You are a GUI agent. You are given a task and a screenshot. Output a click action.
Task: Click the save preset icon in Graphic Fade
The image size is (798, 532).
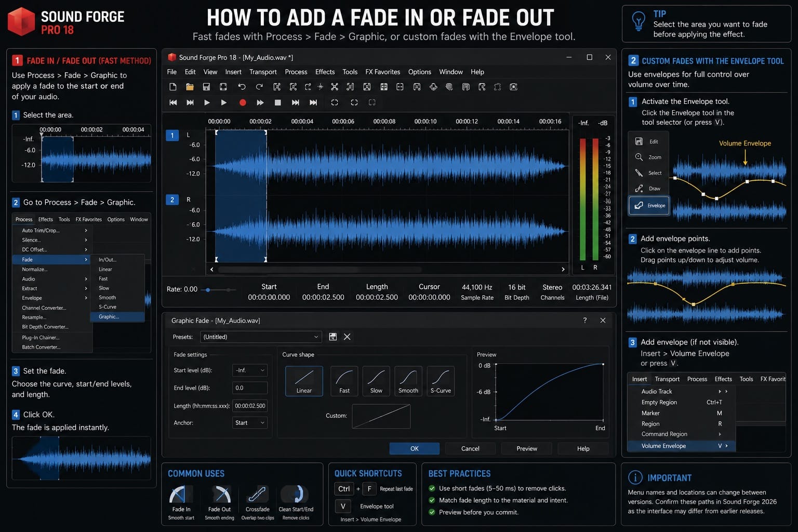pos(333,337)
